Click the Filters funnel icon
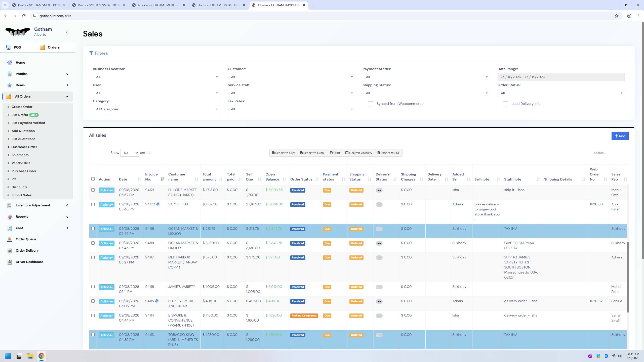 click(x=91, y=53)
